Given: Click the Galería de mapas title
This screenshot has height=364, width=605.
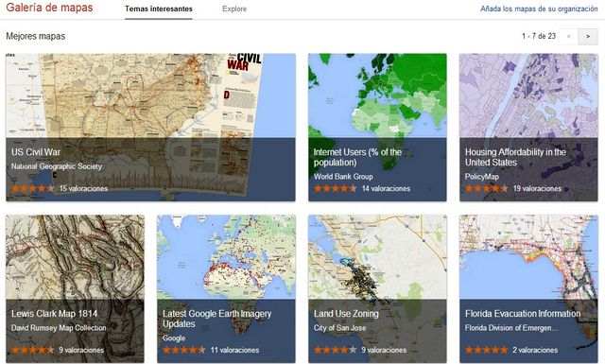Looking at the screenshot, I should (49, 8).
